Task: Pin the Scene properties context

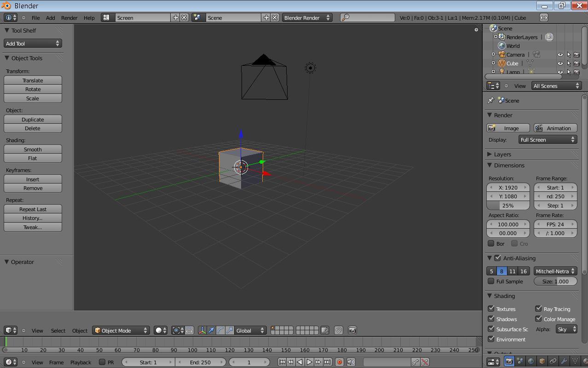Action: click(490, 100)
